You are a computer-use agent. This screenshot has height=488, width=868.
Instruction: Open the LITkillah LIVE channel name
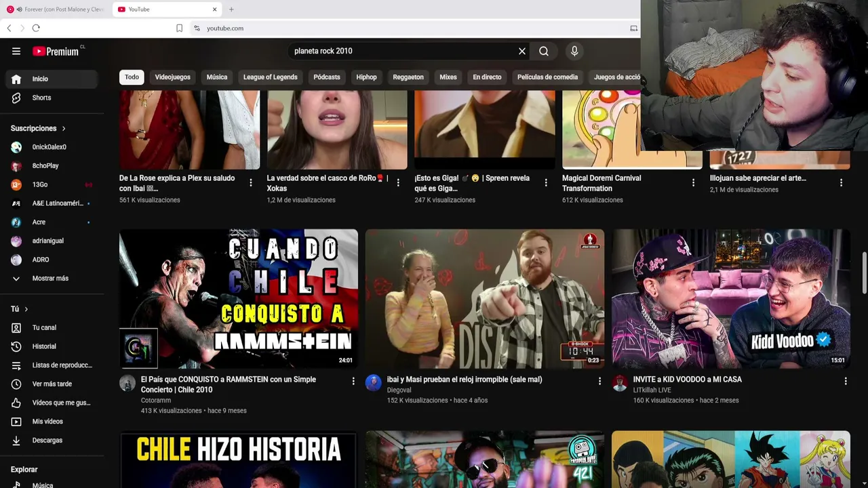pyautogui.click(x=652, y=390)
